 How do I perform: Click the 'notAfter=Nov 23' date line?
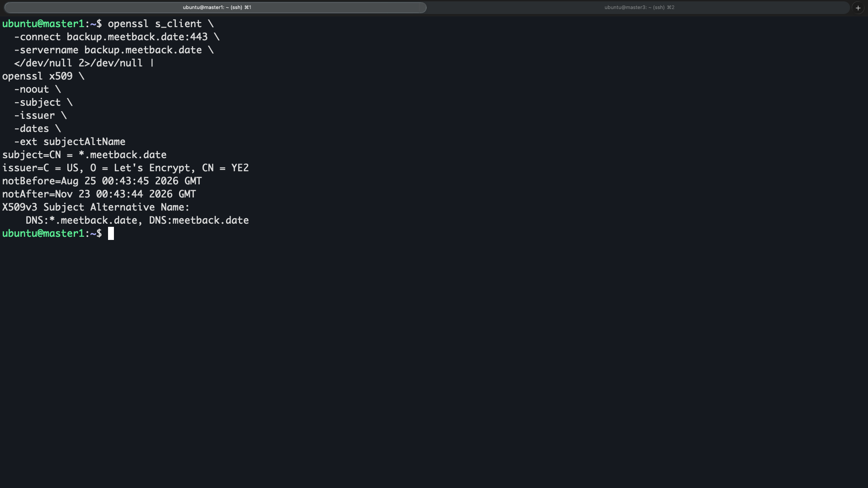(x=99, y=194)
